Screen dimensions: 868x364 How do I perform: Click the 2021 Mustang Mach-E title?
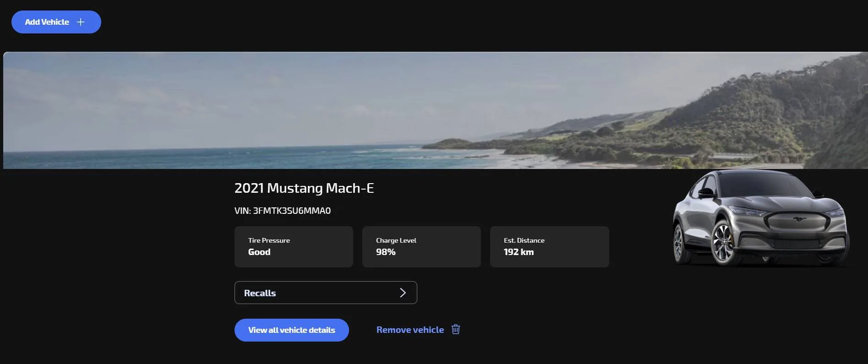click(x=304, y=188)
